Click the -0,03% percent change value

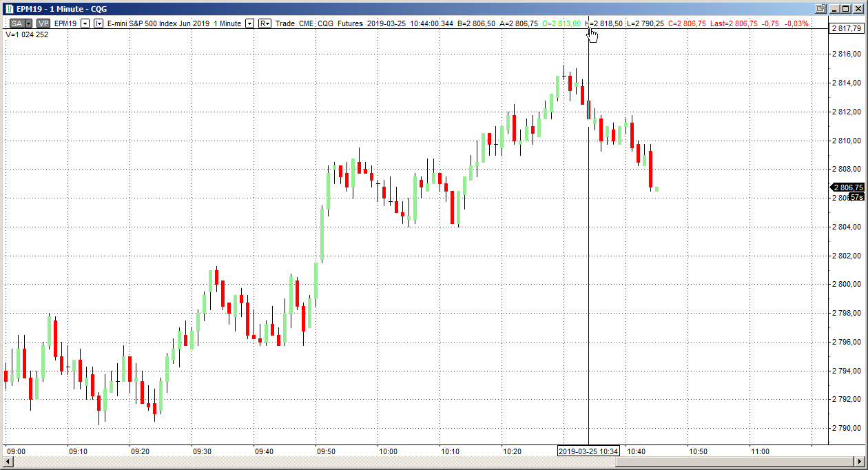797,23
